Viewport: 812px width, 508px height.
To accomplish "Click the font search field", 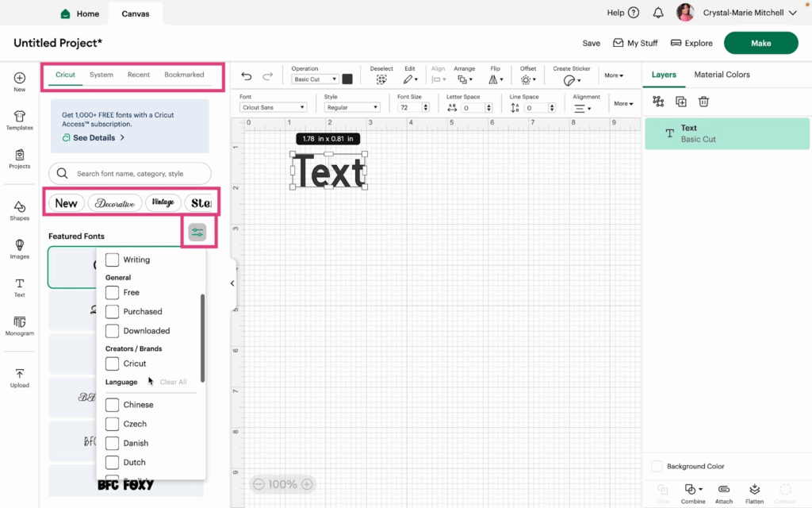I will 130,174.
